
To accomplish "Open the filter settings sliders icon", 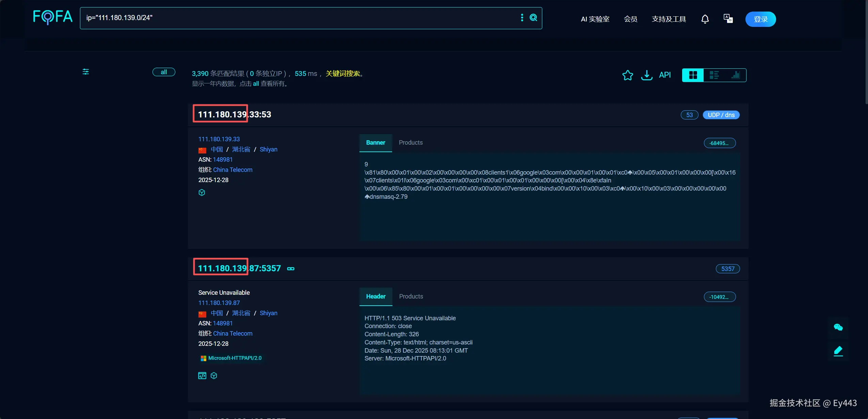I will (x=86, y=72).
